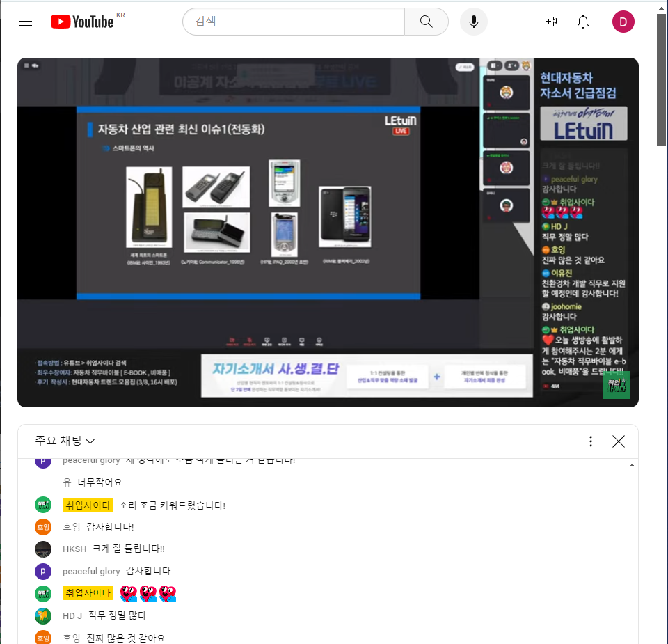Open the chat three-dot options menu
The image size is (668, 644).
[x=591, y=441]
